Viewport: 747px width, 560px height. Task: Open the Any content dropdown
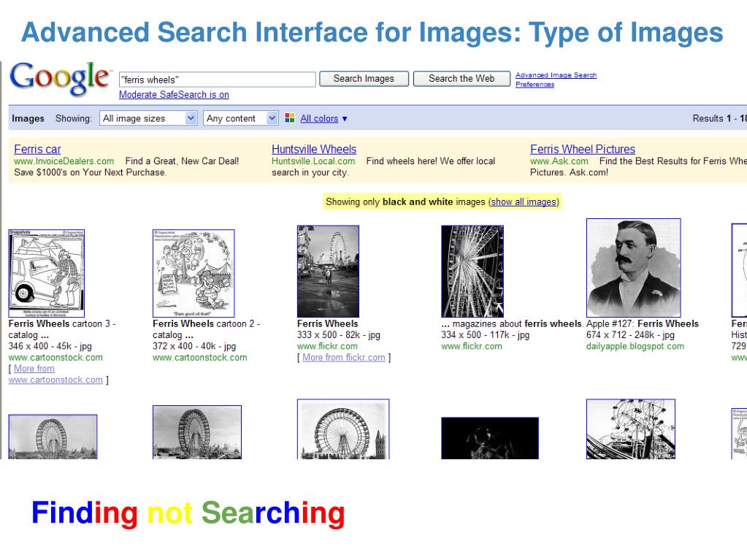(240, 118)
